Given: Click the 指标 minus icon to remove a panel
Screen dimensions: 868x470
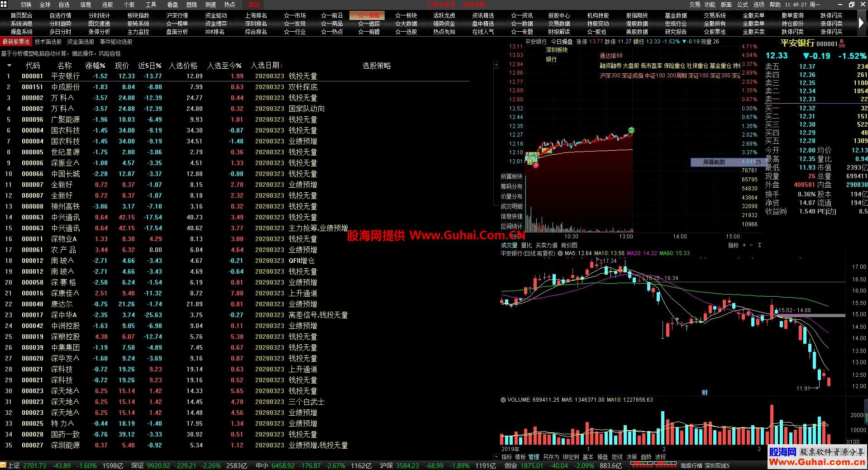Looking at the screenshot, I should [752, 245].
